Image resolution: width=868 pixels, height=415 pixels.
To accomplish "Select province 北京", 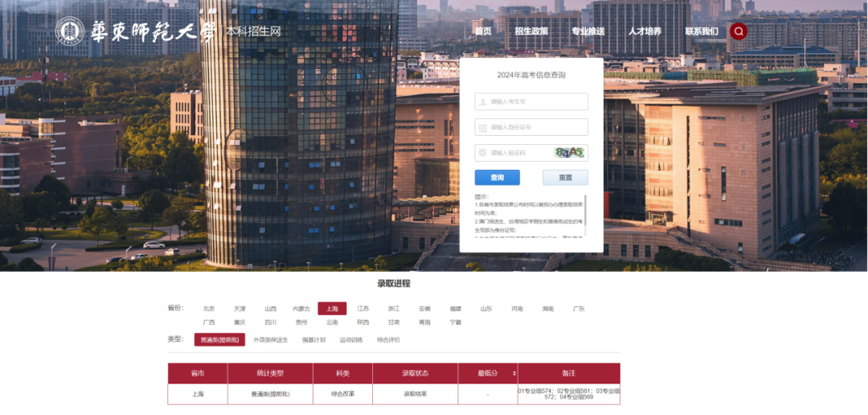I will tap(209, 309).
